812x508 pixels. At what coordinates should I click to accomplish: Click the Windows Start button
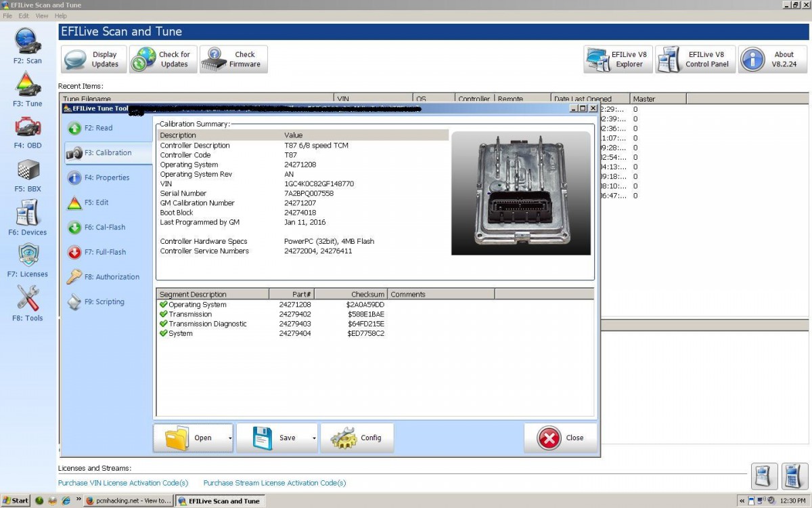click(16, 501)
